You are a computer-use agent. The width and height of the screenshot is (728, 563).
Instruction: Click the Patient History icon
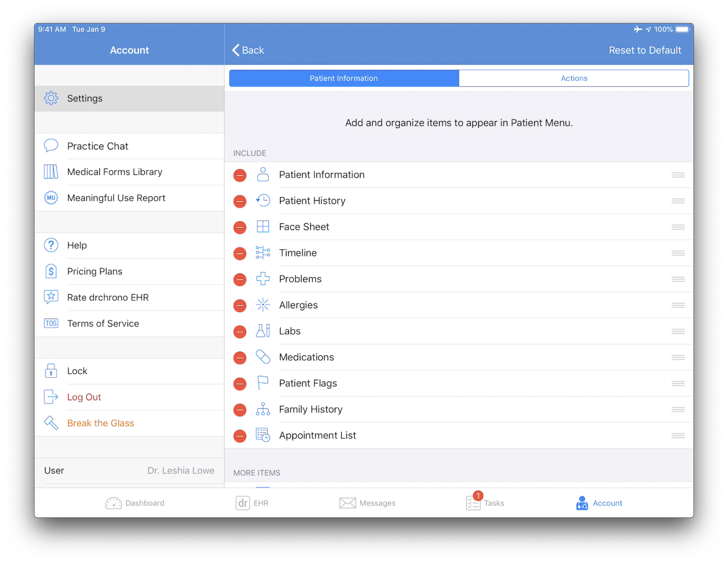[262, 200]
